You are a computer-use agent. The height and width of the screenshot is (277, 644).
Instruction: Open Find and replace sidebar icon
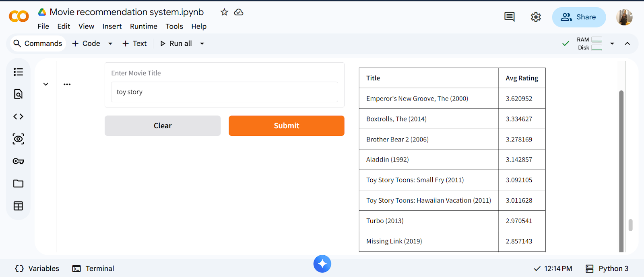[18, 94]
